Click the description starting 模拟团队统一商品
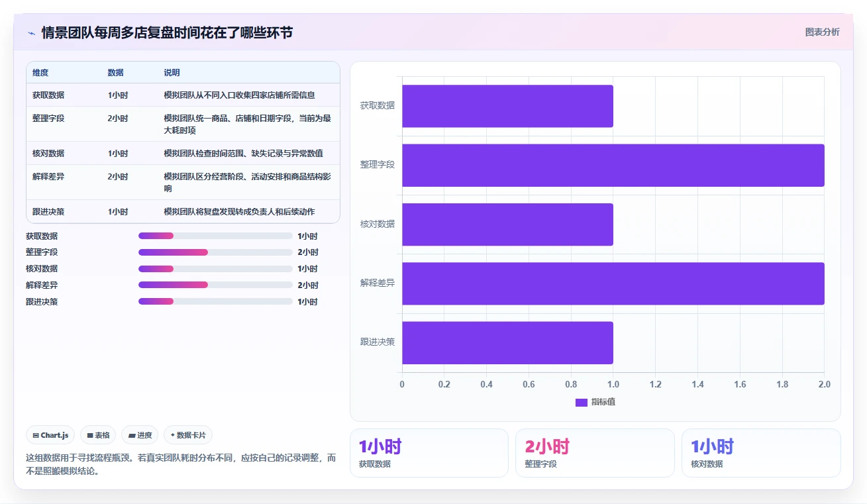The image size is (867, 504). 248,125
